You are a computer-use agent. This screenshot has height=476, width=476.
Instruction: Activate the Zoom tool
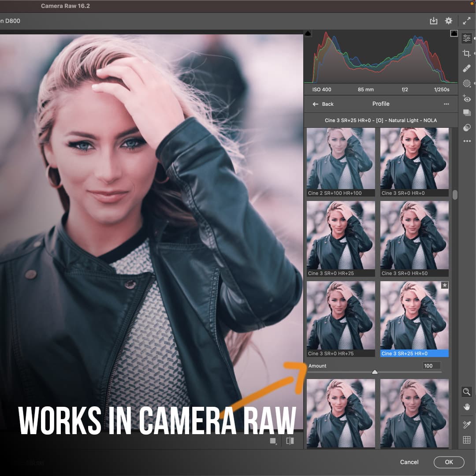click(x=467, y=392)
